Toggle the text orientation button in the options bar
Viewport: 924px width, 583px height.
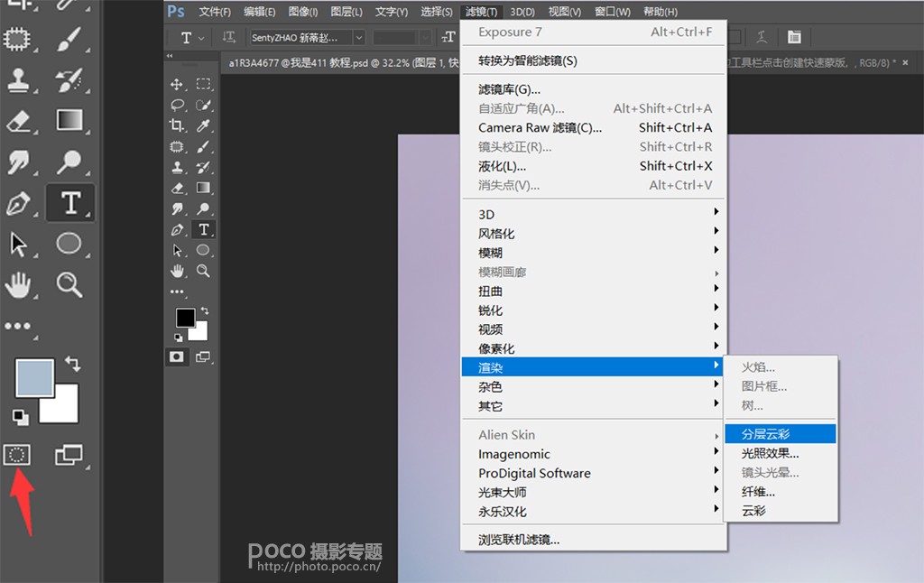point(228,37)
